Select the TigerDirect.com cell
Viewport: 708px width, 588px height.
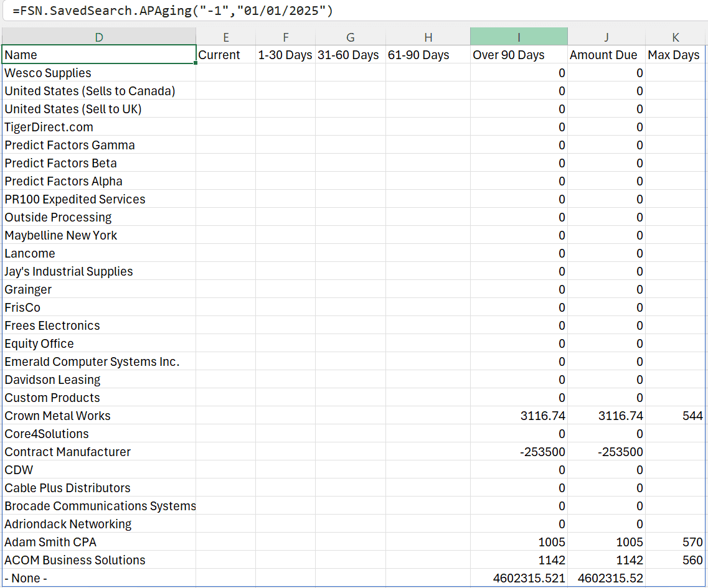99,127
